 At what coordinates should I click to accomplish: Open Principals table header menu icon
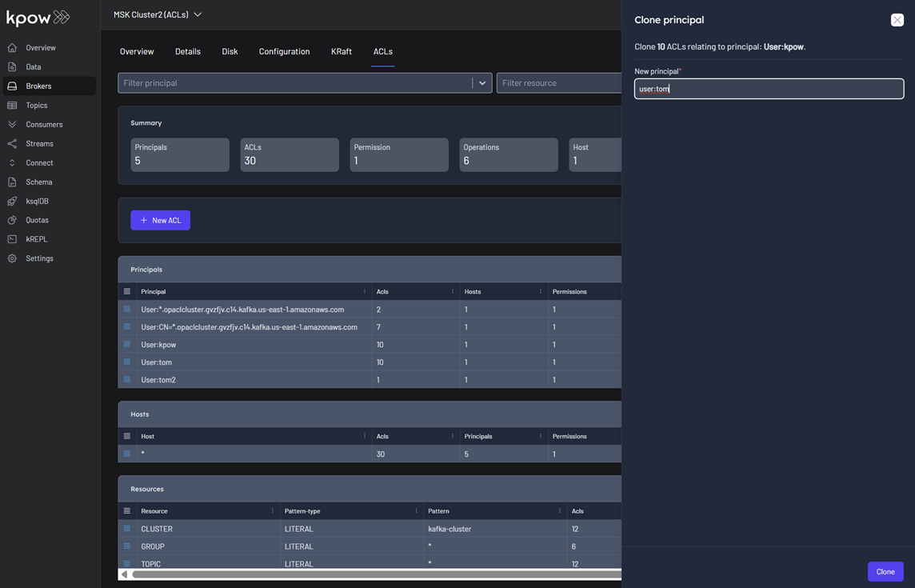[127, 291]
